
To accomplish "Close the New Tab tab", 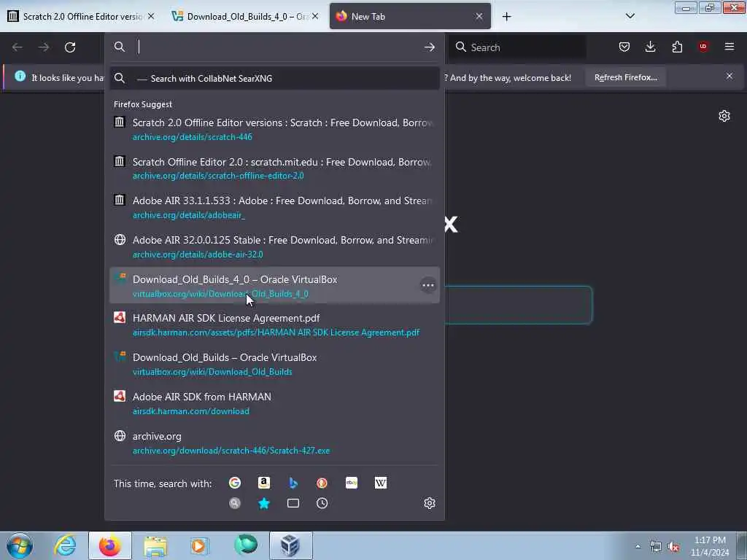I will point(479,16).
